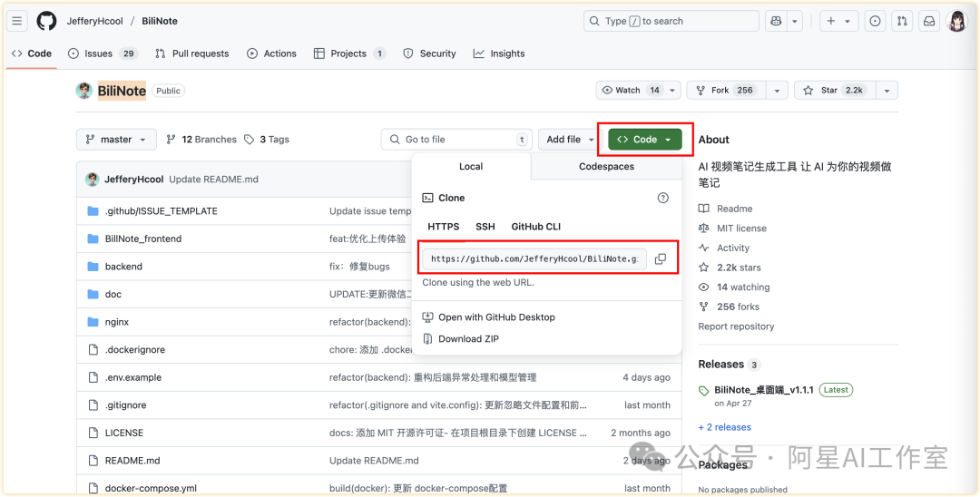Star the BiliNote repository
The image size is (980, 497).
(835, 91)
